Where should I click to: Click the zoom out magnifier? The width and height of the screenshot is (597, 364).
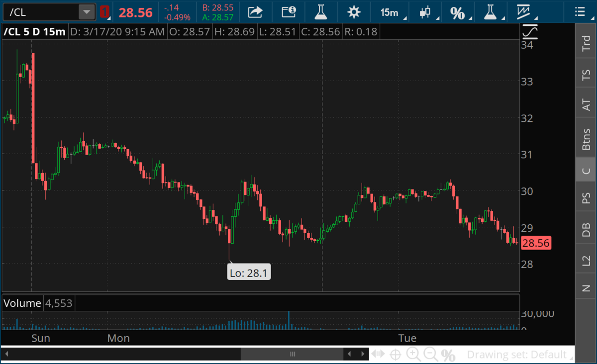[x=431, y=355]
